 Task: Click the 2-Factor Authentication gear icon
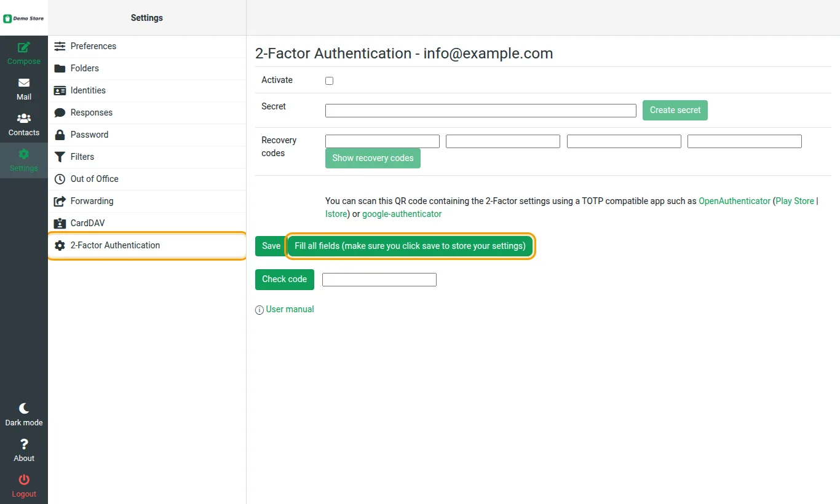point(60,245)
